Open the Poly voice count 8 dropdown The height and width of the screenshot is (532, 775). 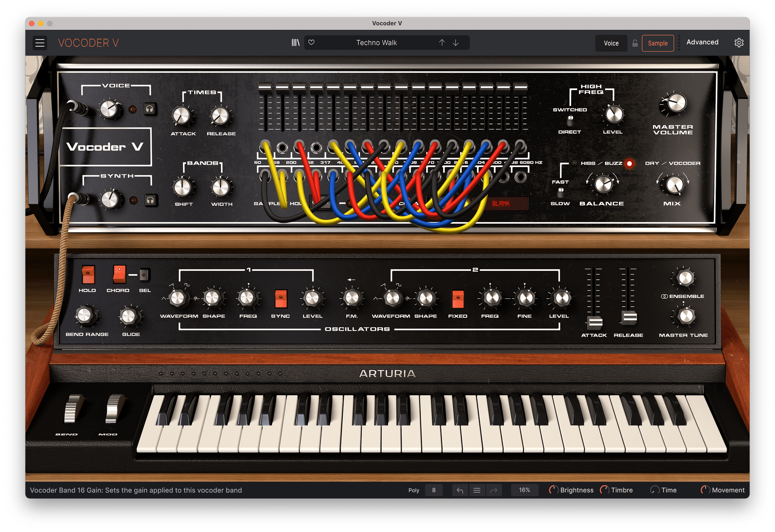[x=434, y=490]
